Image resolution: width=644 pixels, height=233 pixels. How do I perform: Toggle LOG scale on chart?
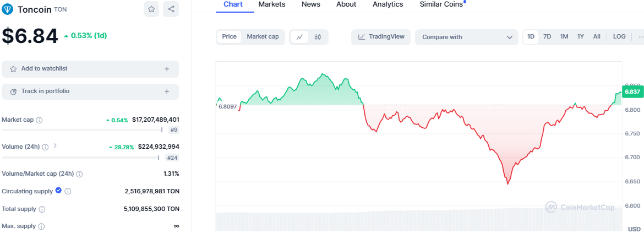click(619, 36)
